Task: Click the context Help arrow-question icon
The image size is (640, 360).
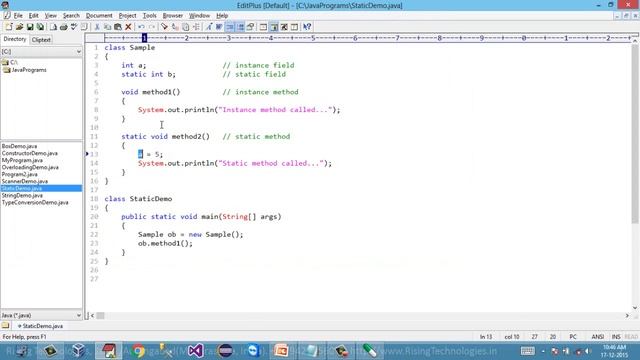Action: (x=307, y=27)
